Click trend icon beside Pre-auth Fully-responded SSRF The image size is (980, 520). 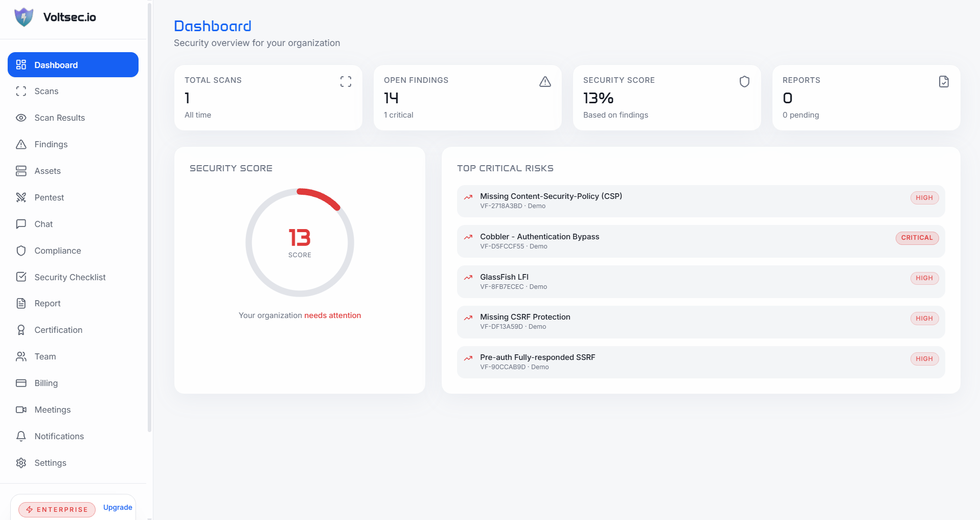coord(468,358)
